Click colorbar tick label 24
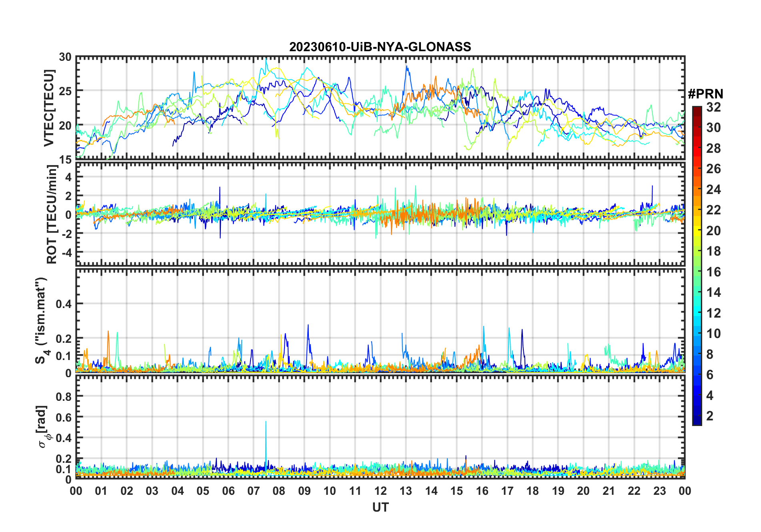 713,190
